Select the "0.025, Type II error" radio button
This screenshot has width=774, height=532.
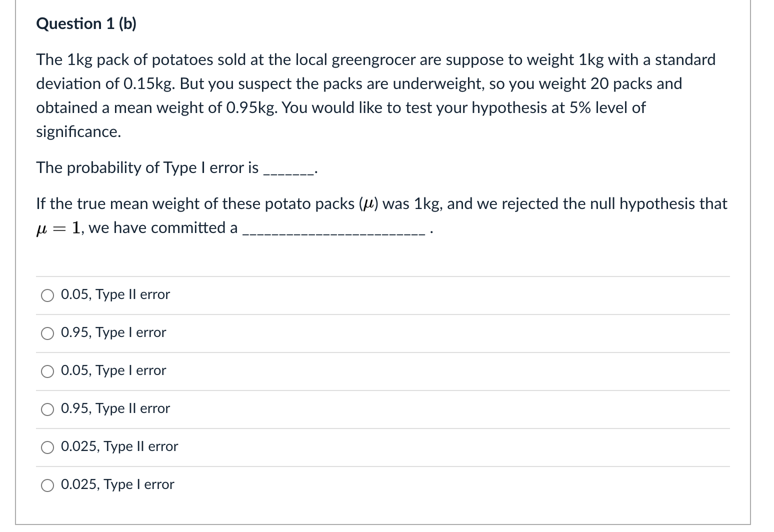pos(47,447)
